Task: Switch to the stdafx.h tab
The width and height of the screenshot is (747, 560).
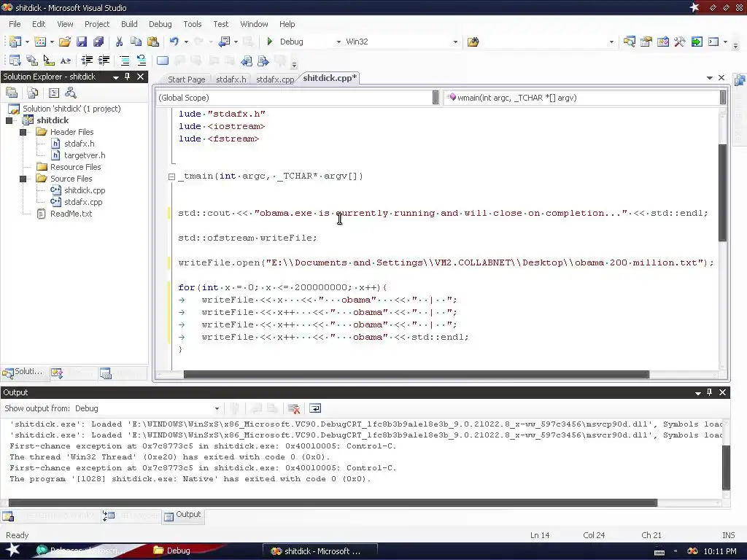Action: pyautogui.click(x=231, y=79)
